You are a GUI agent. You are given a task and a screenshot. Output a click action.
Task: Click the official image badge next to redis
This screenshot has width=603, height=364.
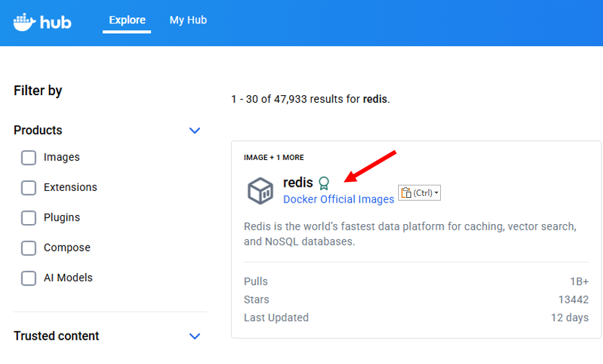[324, 183]
